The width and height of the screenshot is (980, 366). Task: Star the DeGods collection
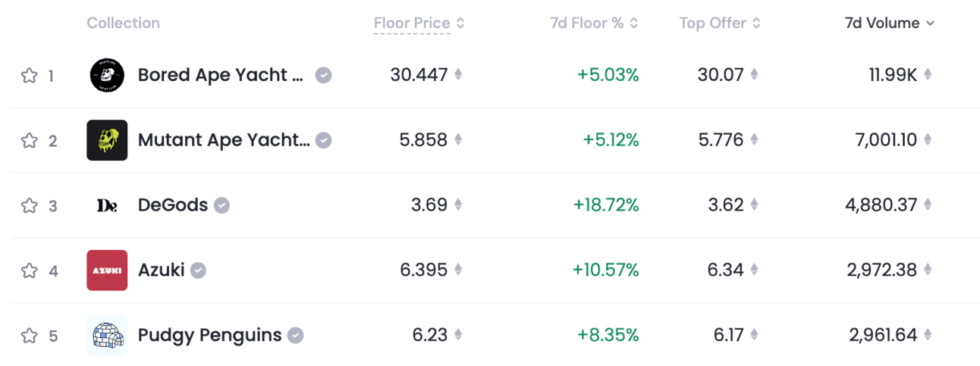(29, 205)
